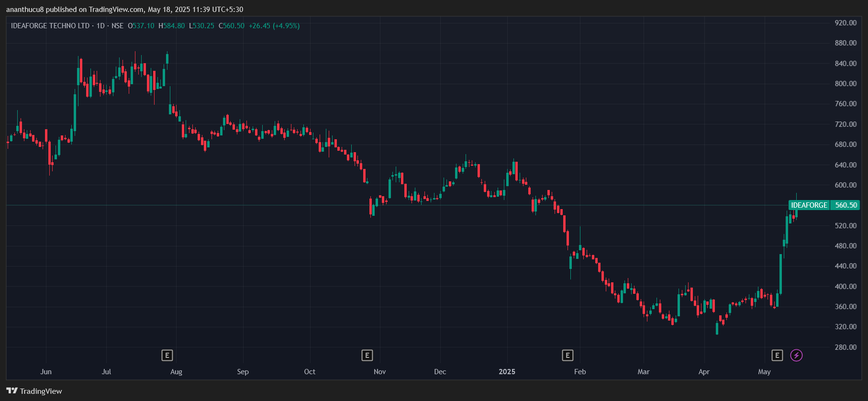
Task: Click the closing value C560.50 in legend
Action: tap(232, 26)
